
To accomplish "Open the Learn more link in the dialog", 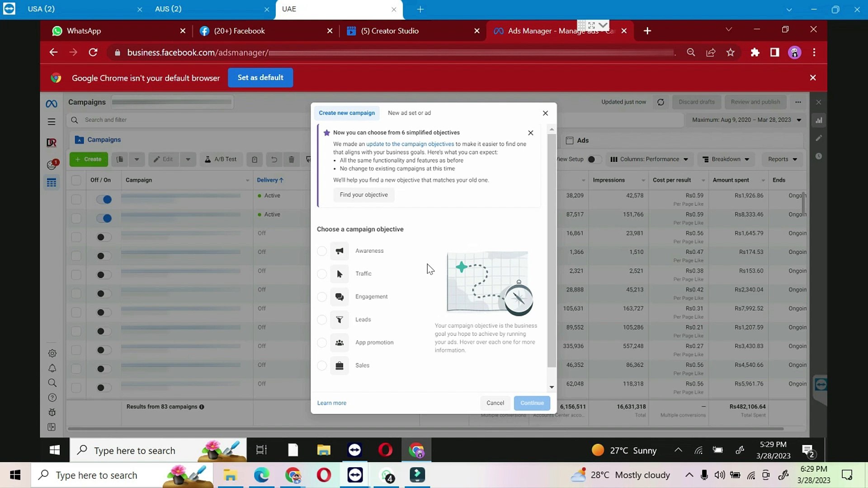I will pos(332,403).
